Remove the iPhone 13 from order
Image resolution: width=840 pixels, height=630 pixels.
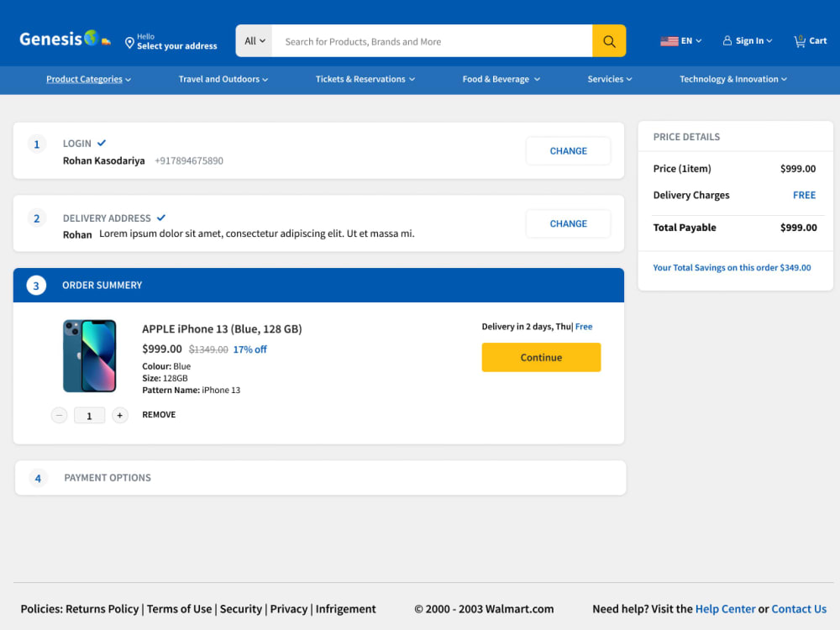[159, 415]
